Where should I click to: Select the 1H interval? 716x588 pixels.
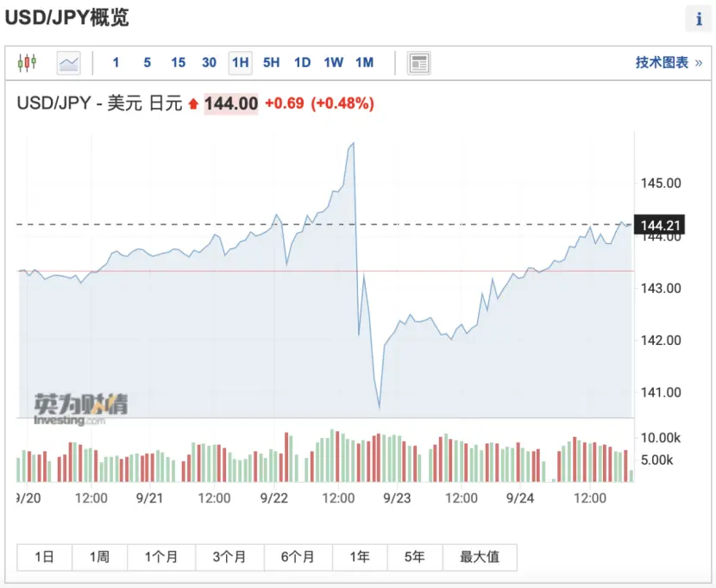240,63
